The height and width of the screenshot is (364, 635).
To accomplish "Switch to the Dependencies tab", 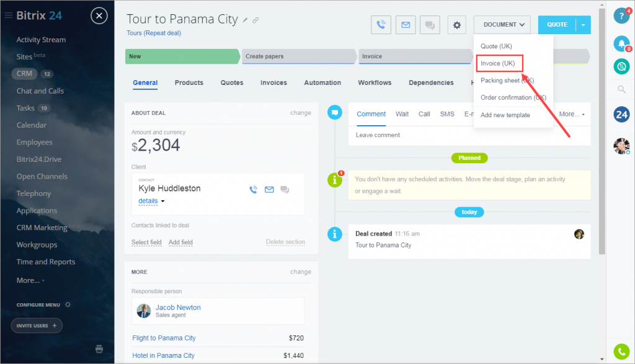I will click(431, 82).
